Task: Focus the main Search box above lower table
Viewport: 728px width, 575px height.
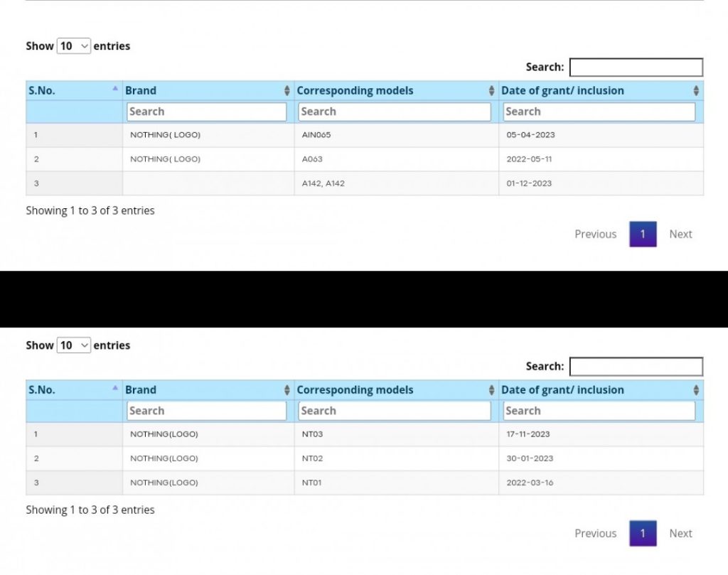Action: [x=636, y=367]
